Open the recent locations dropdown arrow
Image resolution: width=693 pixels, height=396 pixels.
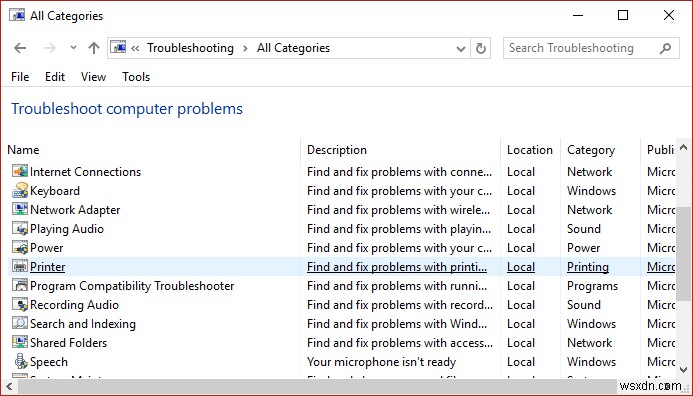tap(73, 48)
